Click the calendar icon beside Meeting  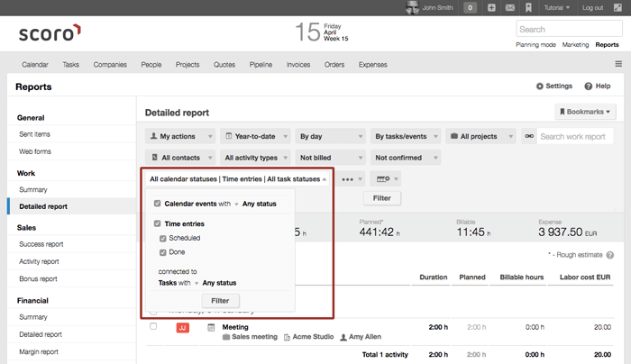coord(211,327)
